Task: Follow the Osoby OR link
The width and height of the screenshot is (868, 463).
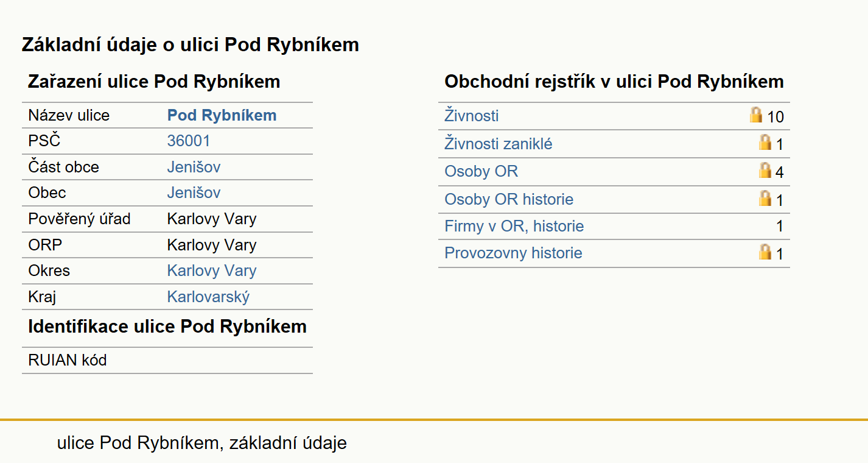Action: [x=481, y=171]
